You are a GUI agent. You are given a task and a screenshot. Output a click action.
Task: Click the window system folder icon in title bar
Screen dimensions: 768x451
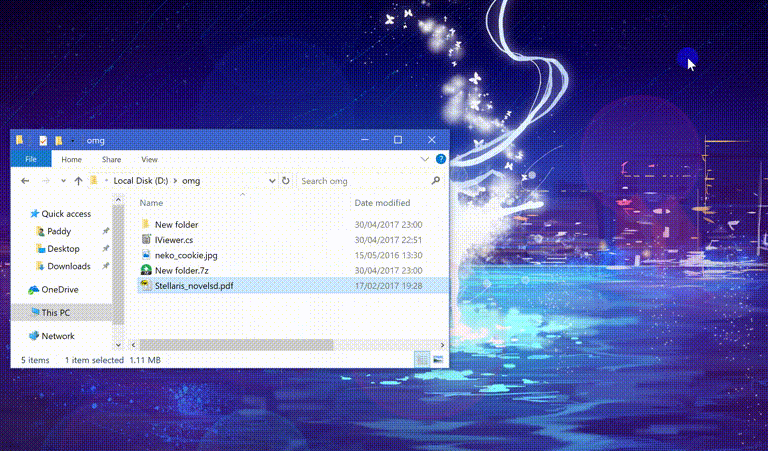pyautogui.click(x=19, y=141)
